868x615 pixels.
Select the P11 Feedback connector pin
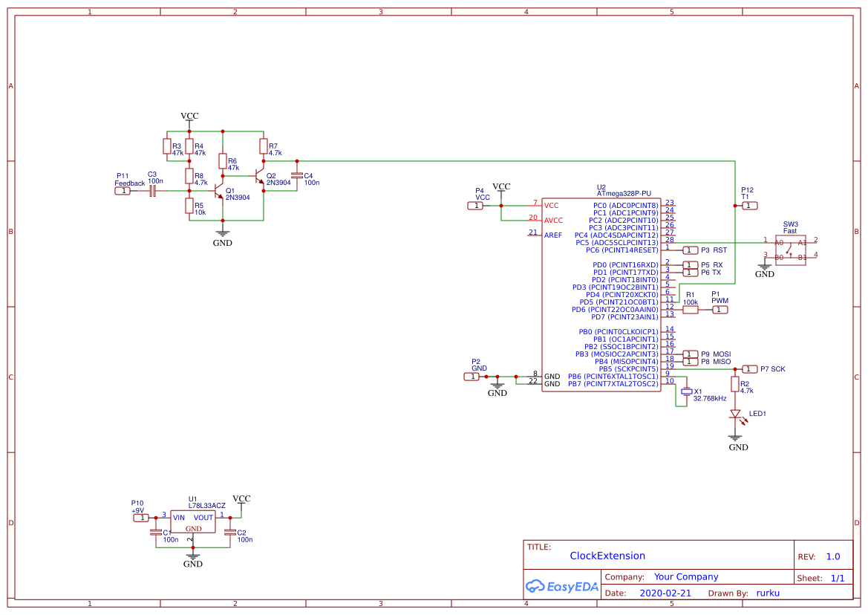click(124, 191)
